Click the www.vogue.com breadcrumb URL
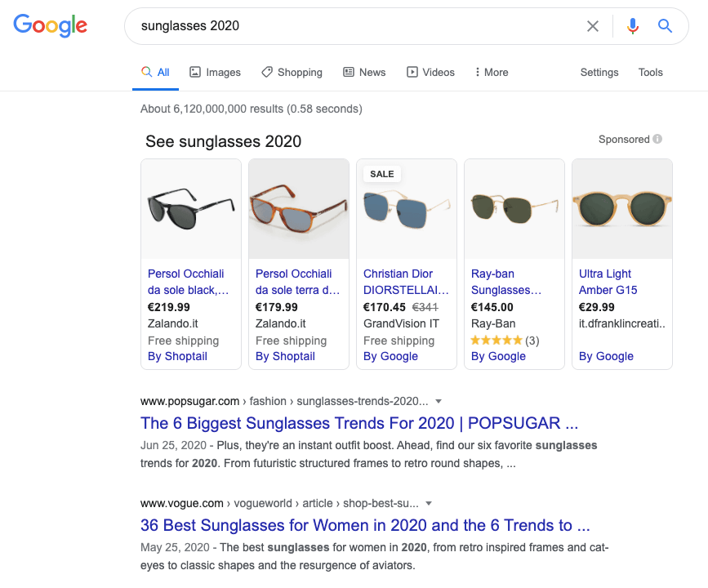Image resolution: width=708 pixels, height=588 pixels. click(182, 503)
